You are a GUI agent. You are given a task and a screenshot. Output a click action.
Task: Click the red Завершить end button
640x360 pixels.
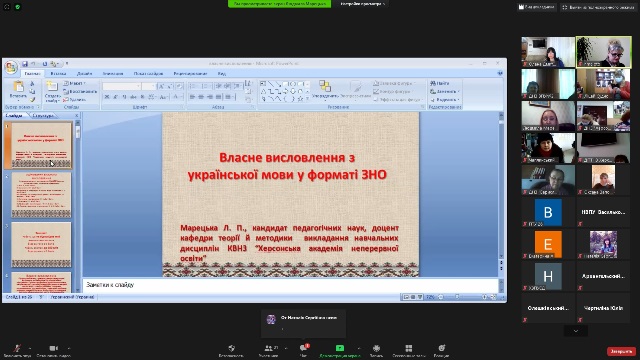pos(621,351)
